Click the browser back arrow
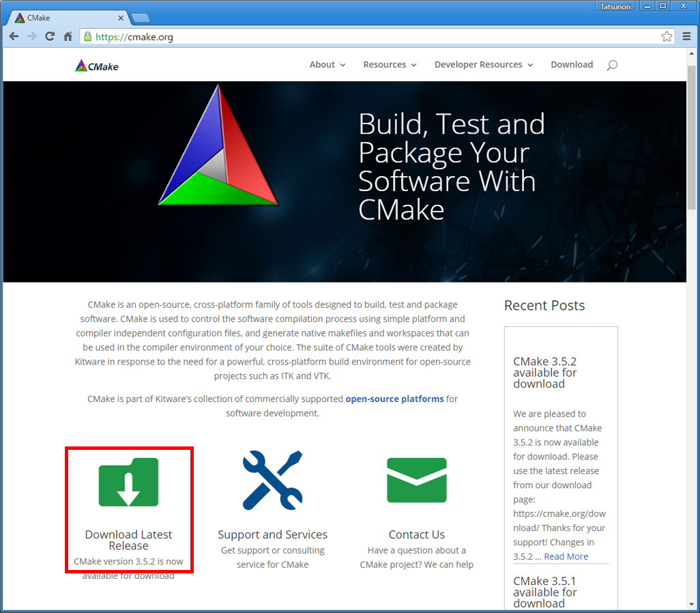The width and height of the screenshot is (700, 613). (x=14, y=37)
